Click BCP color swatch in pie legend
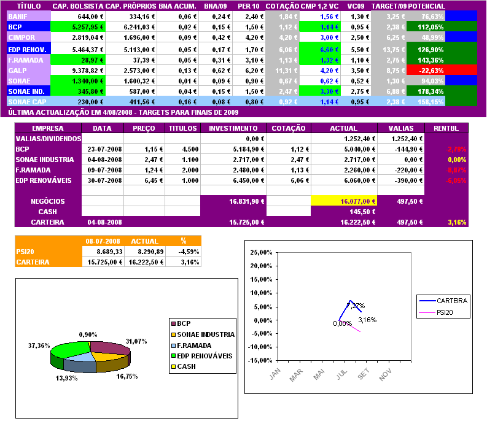Image resolution: width=487 pixels, height=448 pixels. click(x=173, y=323)
